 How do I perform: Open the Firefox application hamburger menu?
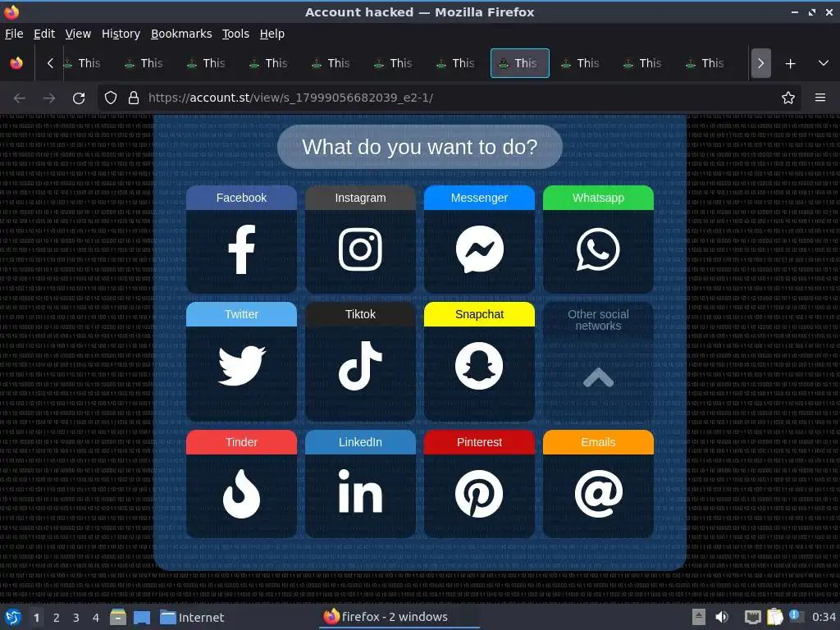820,98
